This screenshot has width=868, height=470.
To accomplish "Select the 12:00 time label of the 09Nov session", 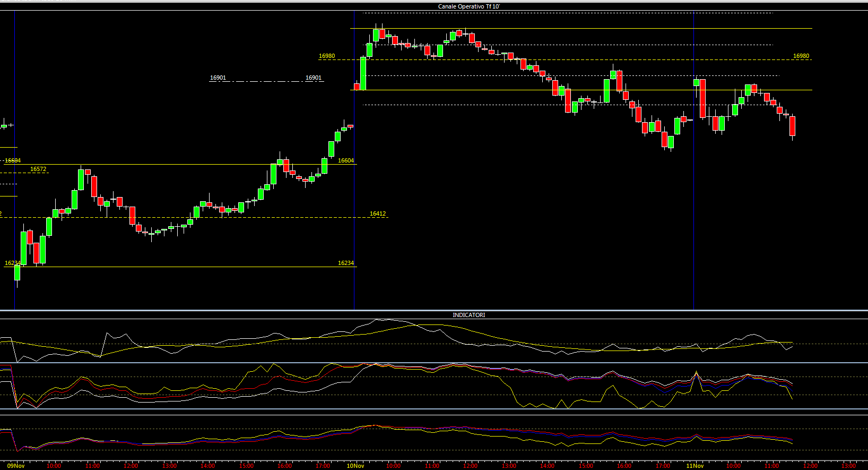I will click(131, 466).
